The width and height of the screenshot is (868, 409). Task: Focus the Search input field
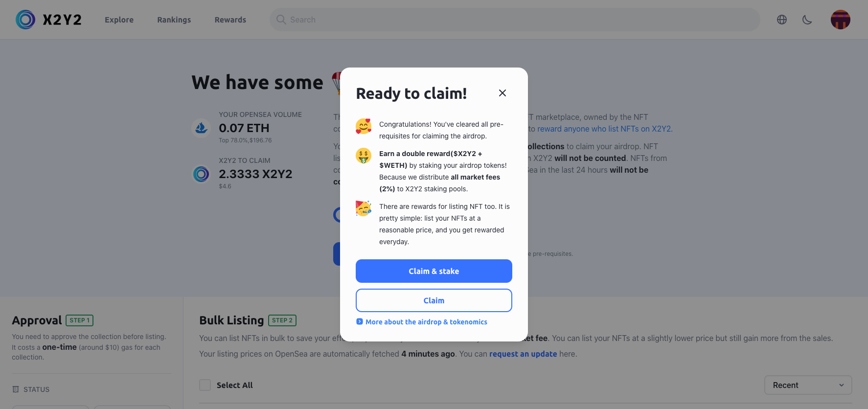(515, 20)
